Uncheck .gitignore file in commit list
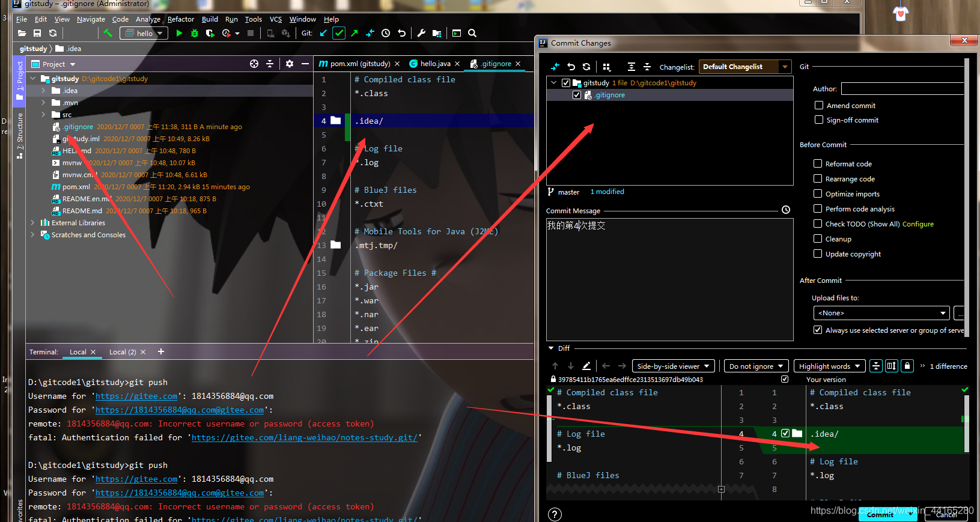 point(577,95)
